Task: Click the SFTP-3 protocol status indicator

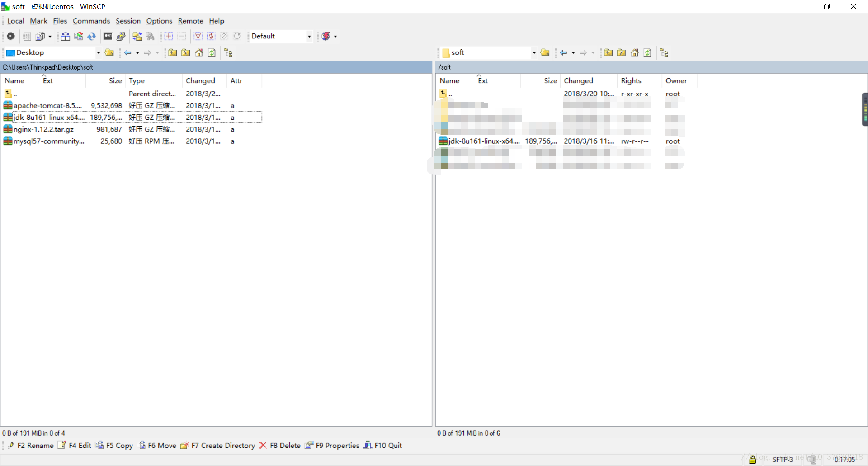Action: click(x=783, y=460)
